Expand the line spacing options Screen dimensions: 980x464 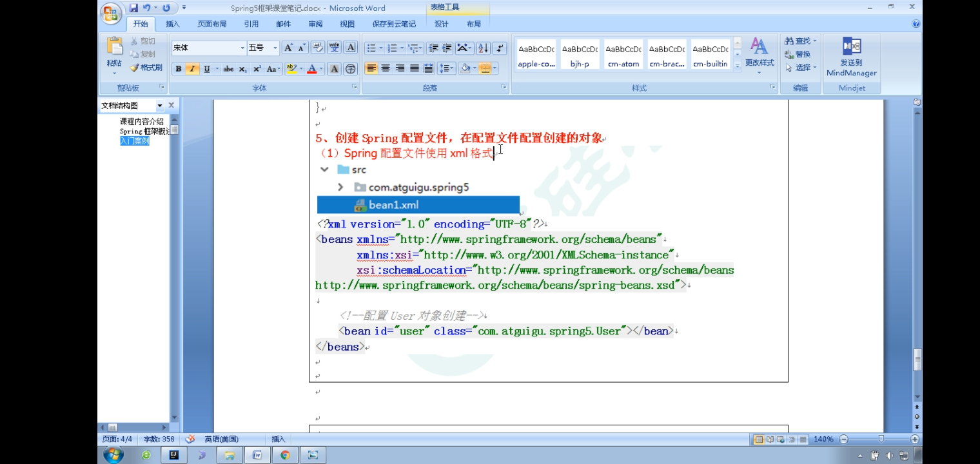452,68
